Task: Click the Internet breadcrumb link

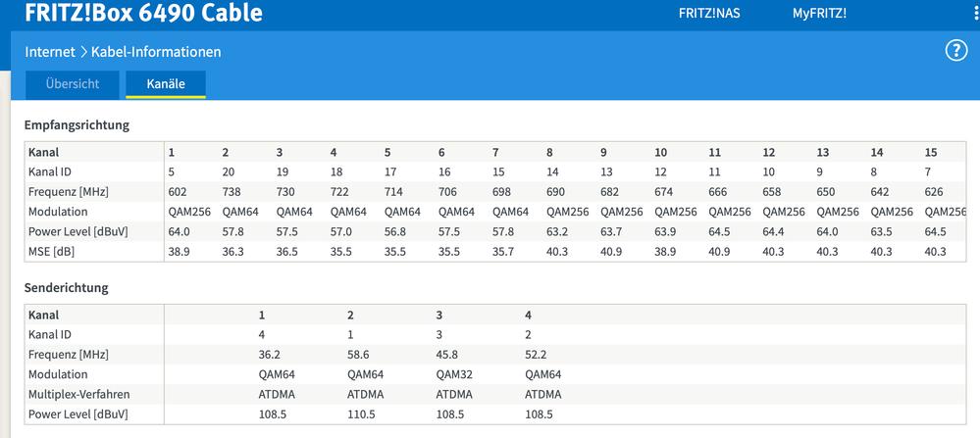Action: pyautogui.click(x=50, y=52)
